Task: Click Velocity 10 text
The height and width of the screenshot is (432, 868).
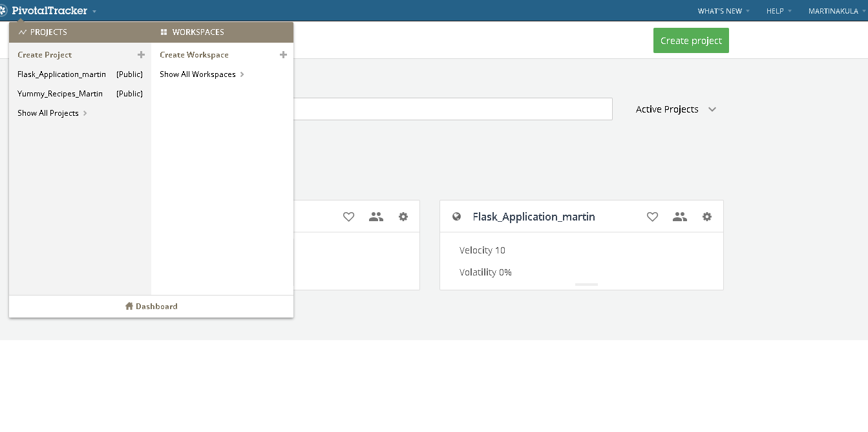Action: click(x=482, y=250)
